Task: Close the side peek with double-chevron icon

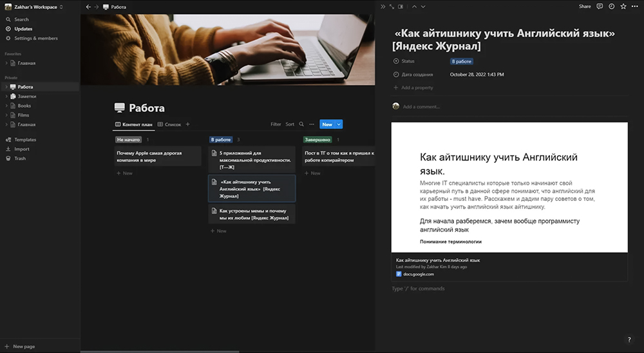Action: point(383,6)
